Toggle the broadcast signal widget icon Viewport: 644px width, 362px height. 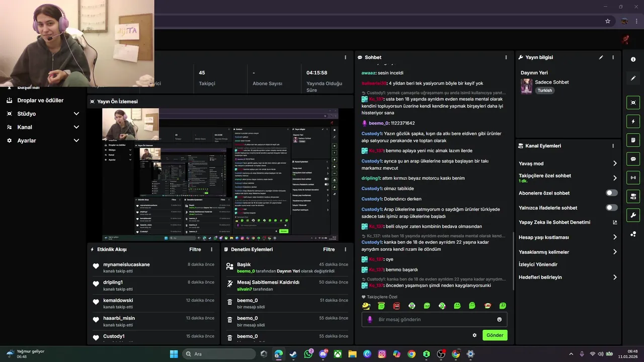[633, 177]
